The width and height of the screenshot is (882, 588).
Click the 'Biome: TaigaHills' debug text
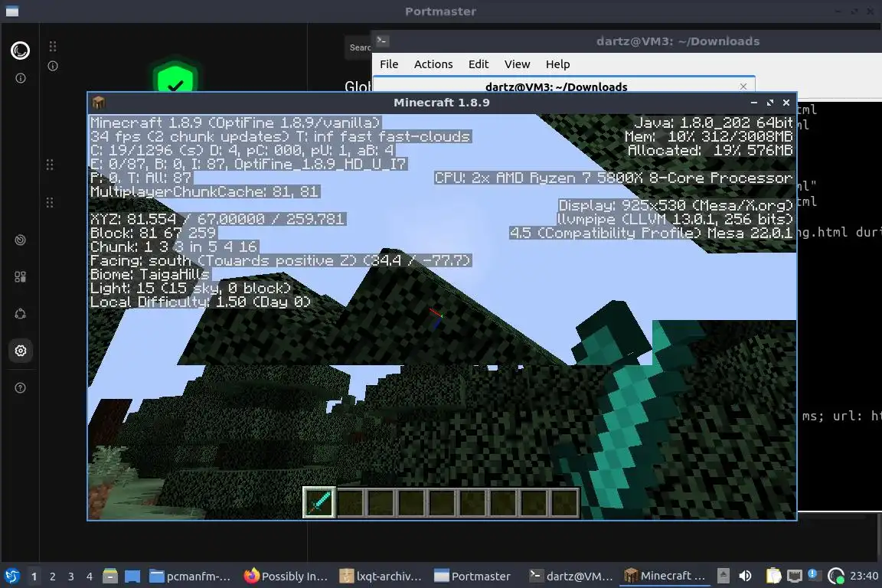tap(150, 275)
